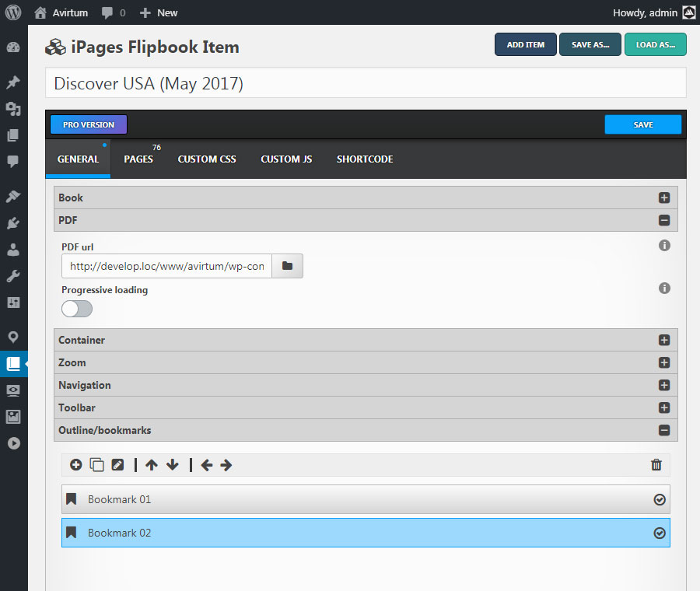Click the ADD ITEM button

tap(526, 44)
